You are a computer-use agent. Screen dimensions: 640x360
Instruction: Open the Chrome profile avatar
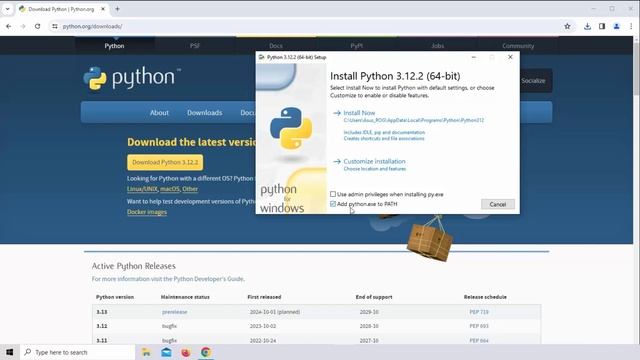(617, 26)
